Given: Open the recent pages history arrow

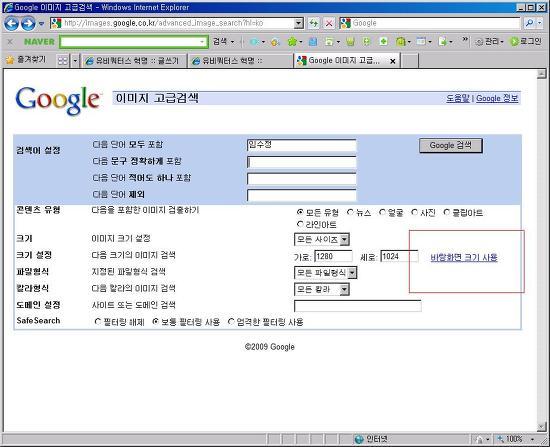Looking at the screenshot, I should point(41,24).
